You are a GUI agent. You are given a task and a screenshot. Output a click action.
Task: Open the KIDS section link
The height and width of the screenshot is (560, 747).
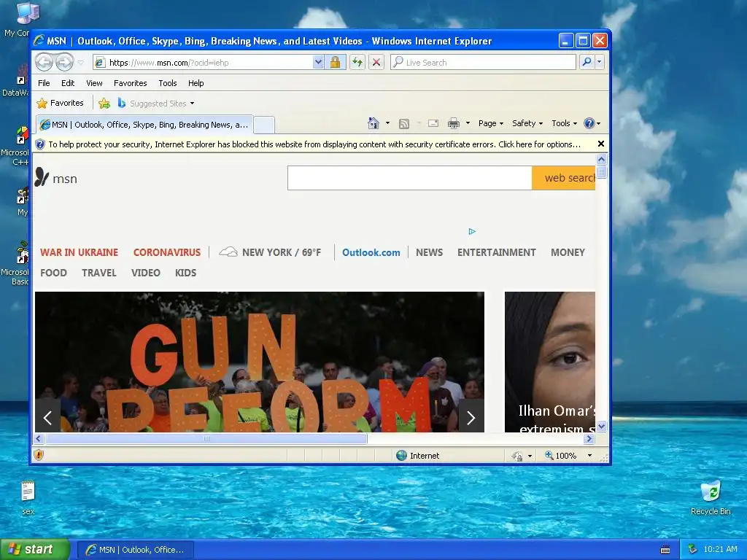pos(185,273)
